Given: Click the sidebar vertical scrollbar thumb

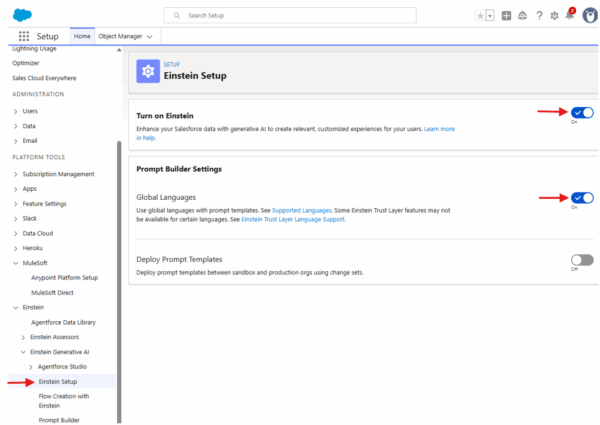Looking at the screenshot, I should tap(119, 282).
